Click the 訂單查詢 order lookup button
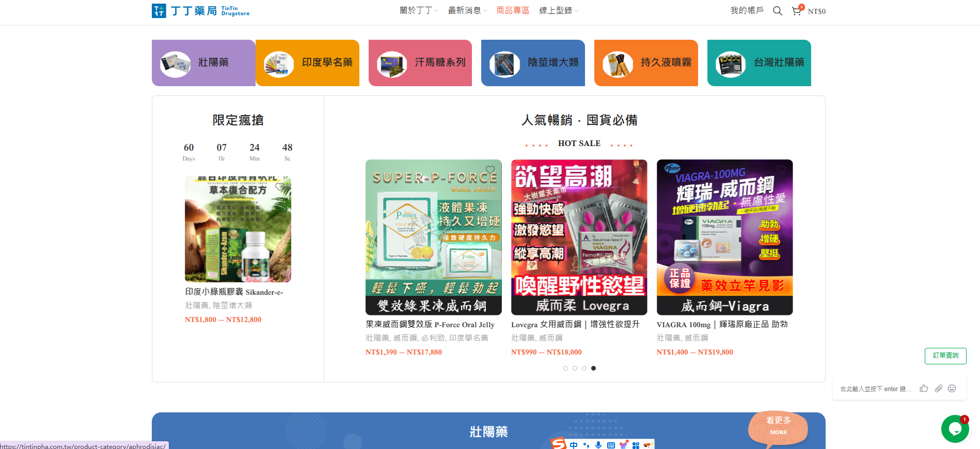Image resolution: width=980 pixels, height=449 pixels. pos(945,356)
